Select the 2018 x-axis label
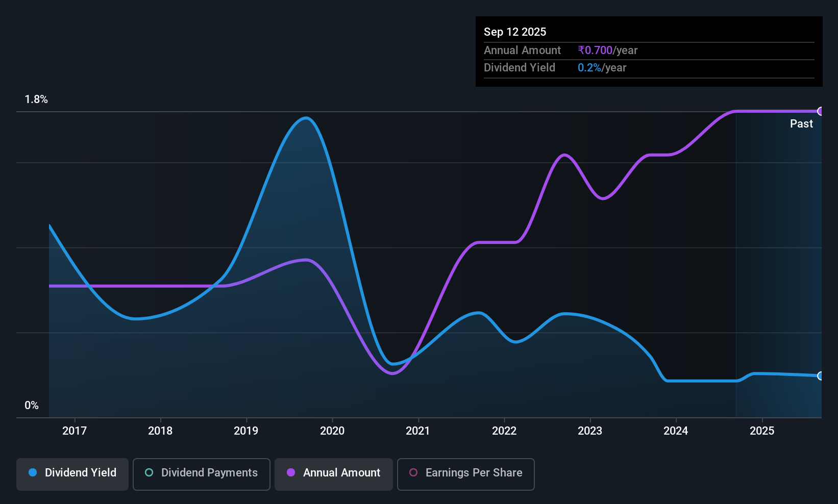This screenshot has height=504, width=838. click(x=160, y=431)
